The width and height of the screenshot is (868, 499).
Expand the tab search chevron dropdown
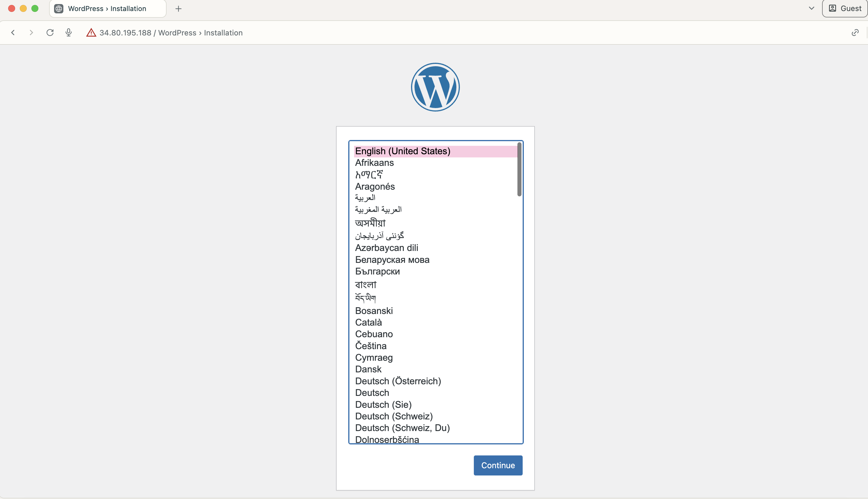811,8
